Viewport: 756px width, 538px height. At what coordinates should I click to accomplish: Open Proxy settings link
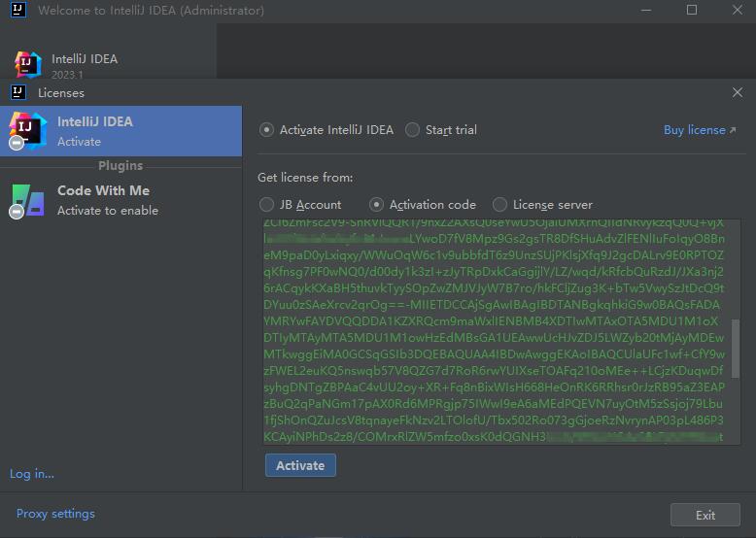click(x=55, y=514)
